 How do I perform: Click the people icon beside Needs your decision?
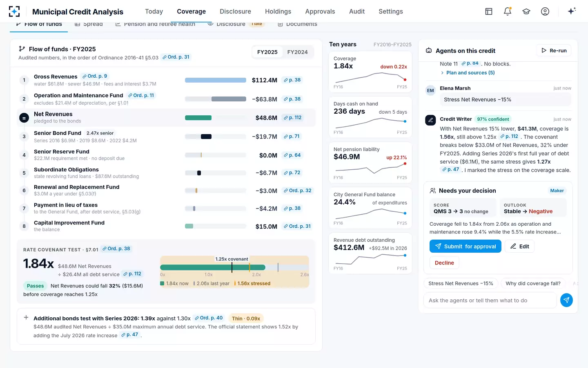[x=433, y=191]
